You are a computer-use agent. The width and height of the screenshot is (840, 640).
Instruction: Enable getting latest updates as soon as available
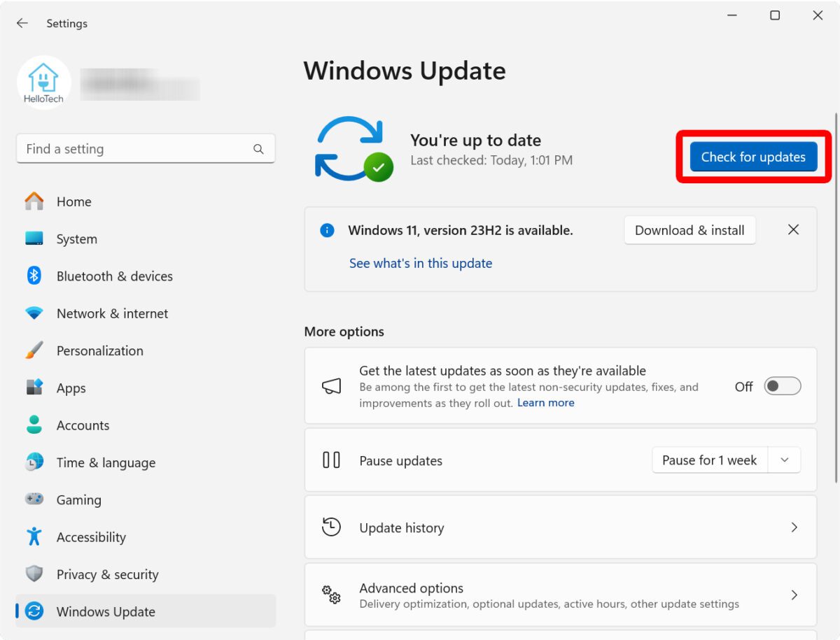pos(782,386)
